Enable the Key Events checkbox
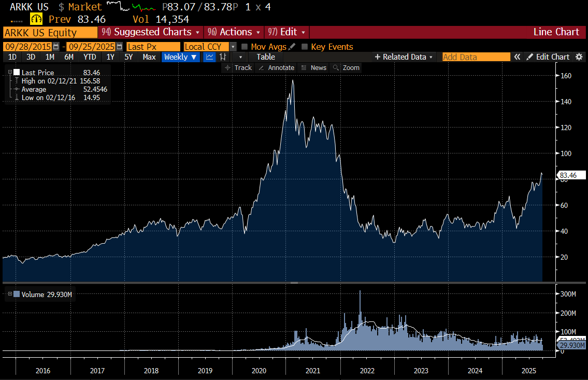Image resolution: width=588 pixels, height=380 pixels. click(x=305, y=47)
